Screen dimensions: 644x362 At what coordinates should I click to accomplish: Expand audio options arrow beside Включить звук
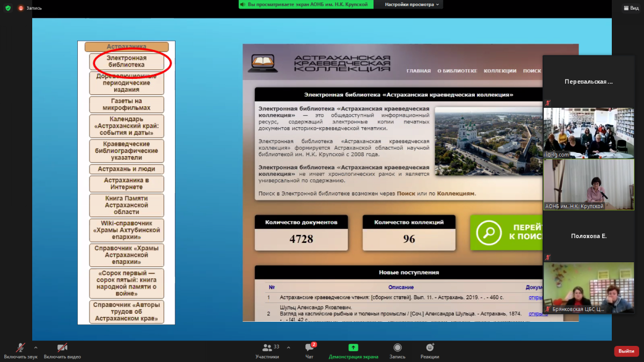click(35, 348)
